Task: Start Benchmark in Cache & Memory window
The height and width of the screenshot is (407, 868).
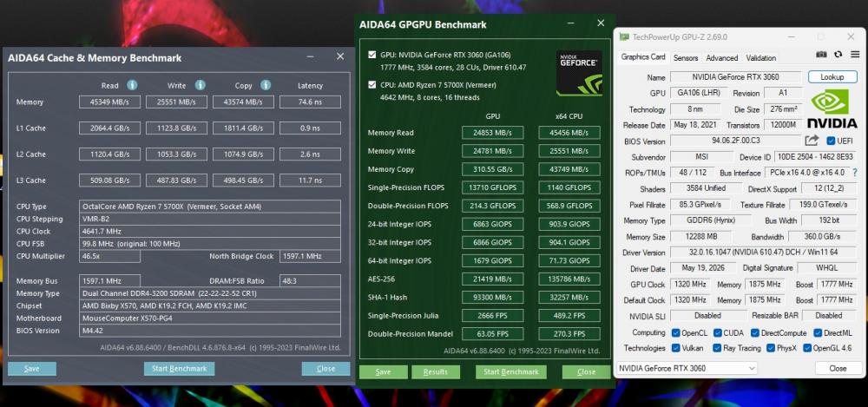Action: 180,369
